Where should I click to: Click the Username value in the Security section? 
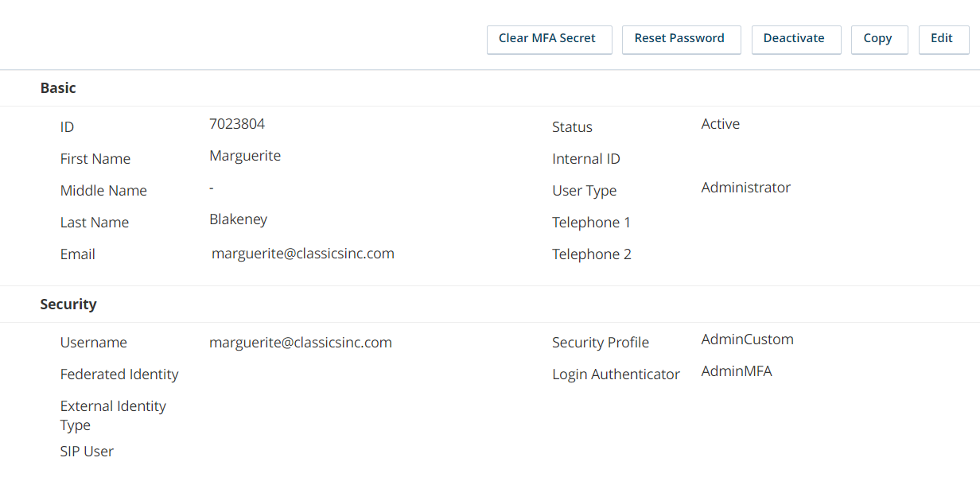pyautogui.click(x=301, y=343)
